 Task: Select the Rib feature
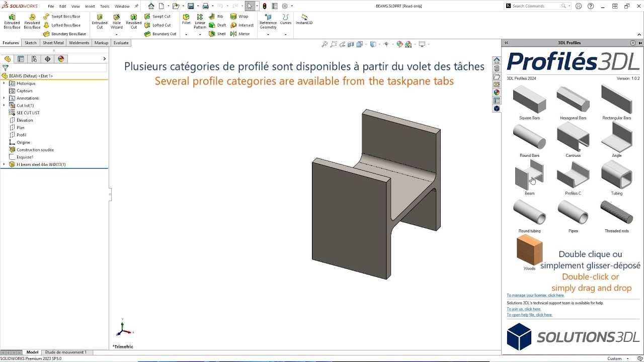tap(216, 17)
